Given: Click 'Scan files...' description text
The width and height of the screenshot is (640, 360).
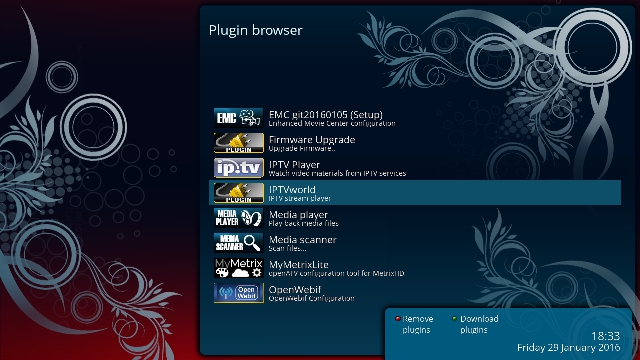Looking at the screenshot, I should pos(287,249).
